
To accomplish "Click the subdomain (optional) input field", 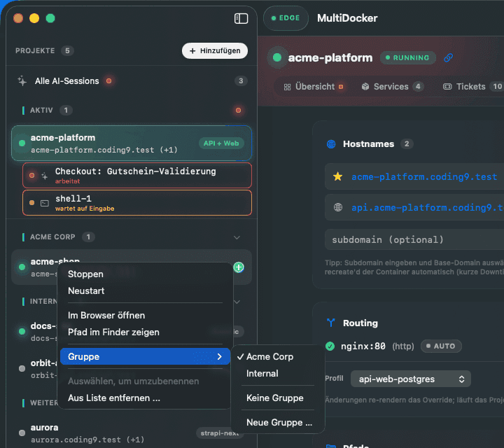I will (x=414, y=239).
